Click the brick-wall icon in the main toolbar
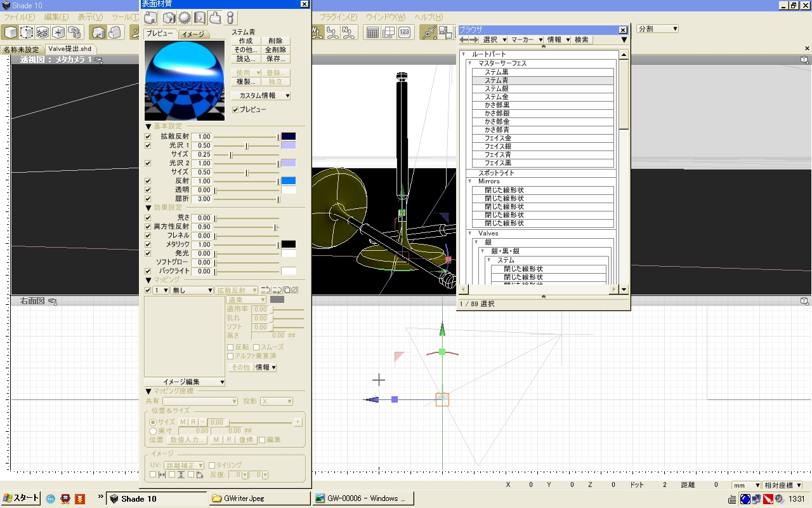This screenshot has width=812, height=508. (x=42, y=32)
